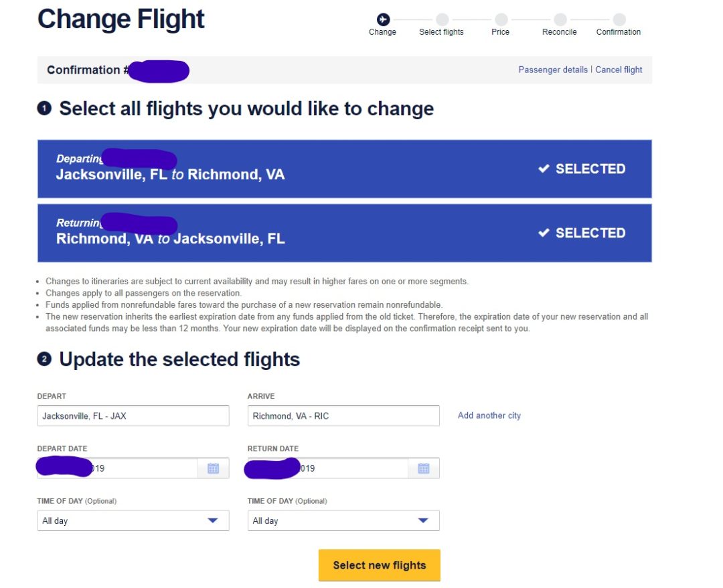Click the Select flights step circle
Screen dimensions: 723x588
click(x=442, y=20)
